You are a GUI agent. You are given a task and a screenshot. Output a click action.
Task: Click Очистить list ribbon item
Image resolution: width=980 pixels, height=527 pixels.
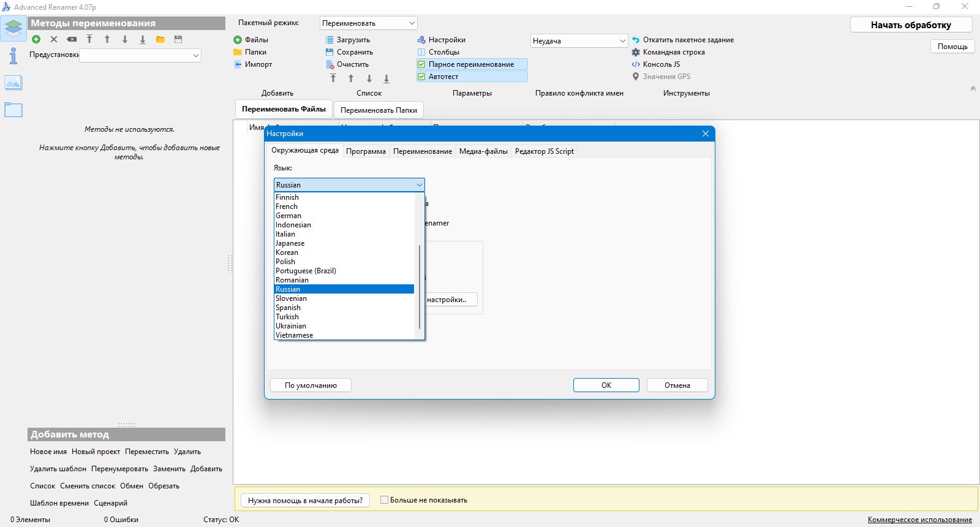pyautogui.click(x=347, y=64)
